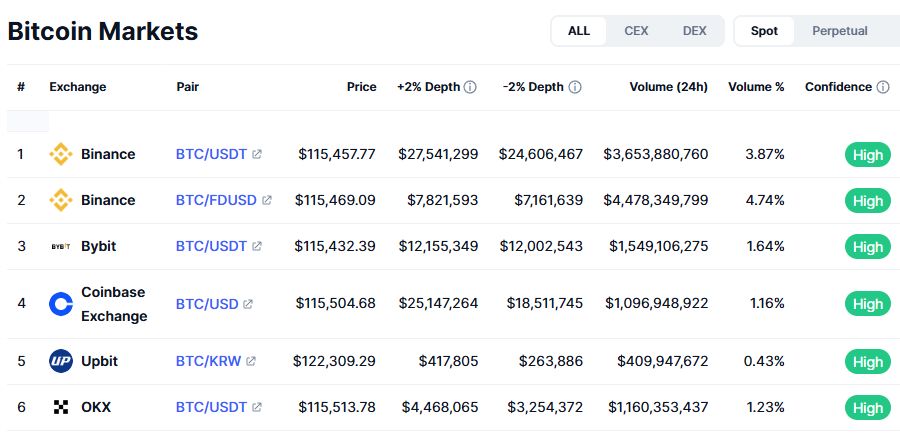Click the +2% Depth info icon

[470, 87]
